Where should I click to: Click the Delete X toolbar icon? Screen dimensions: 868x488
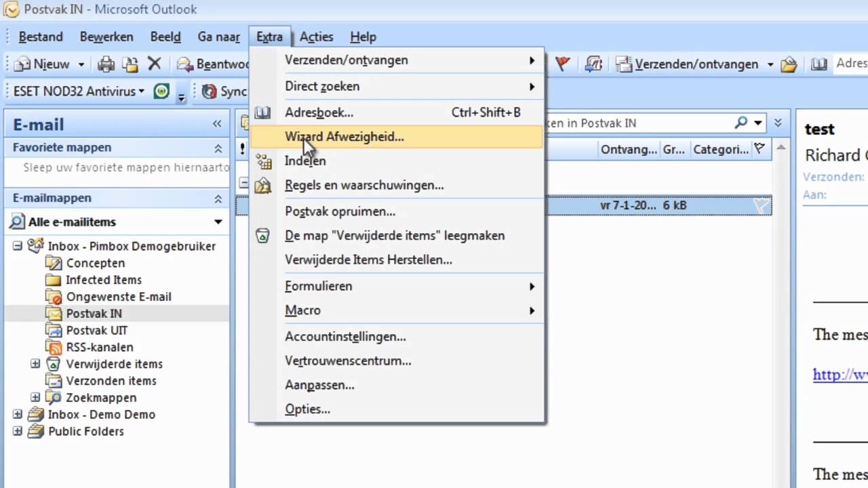(155, 64)
